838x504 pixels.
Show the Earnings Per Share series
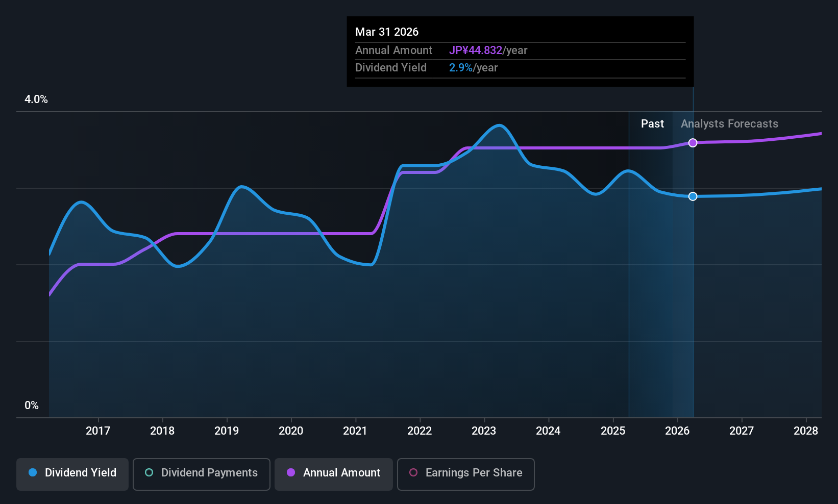(x=466, y=474)
